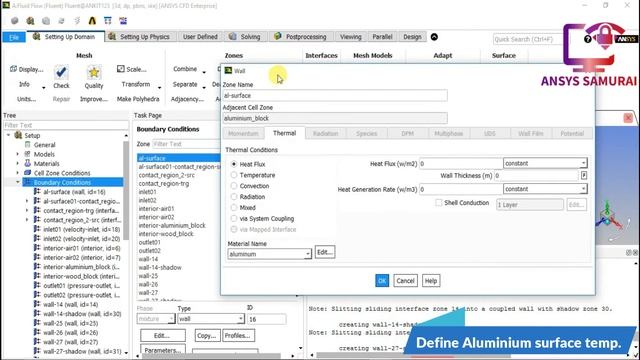The image size is (640, 360).
Task: Open the Combine zones dropdown arrow
Action: click(204, 72)
